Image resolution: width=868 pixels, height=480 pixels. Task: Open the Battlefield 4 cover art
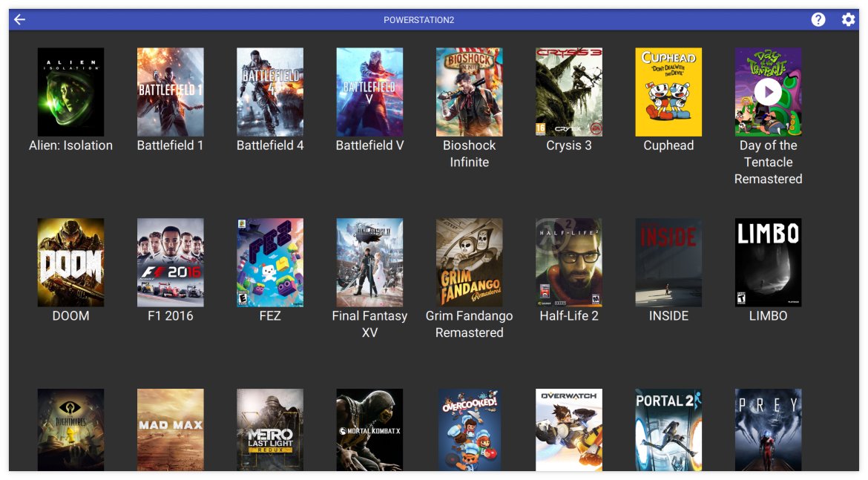click(x=270, y=92)
